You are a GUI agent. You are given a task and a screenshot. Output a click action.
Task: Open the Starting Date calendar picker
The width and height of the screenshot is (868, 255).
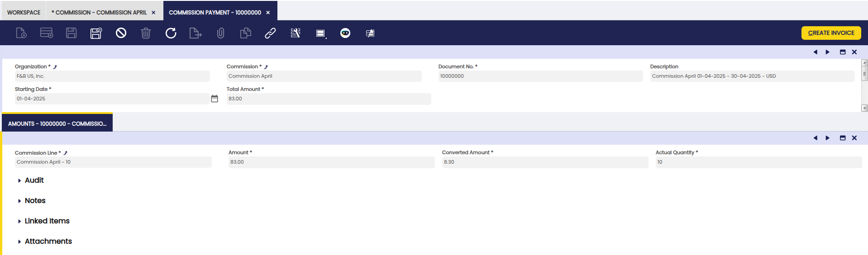(x=215, y=99)
